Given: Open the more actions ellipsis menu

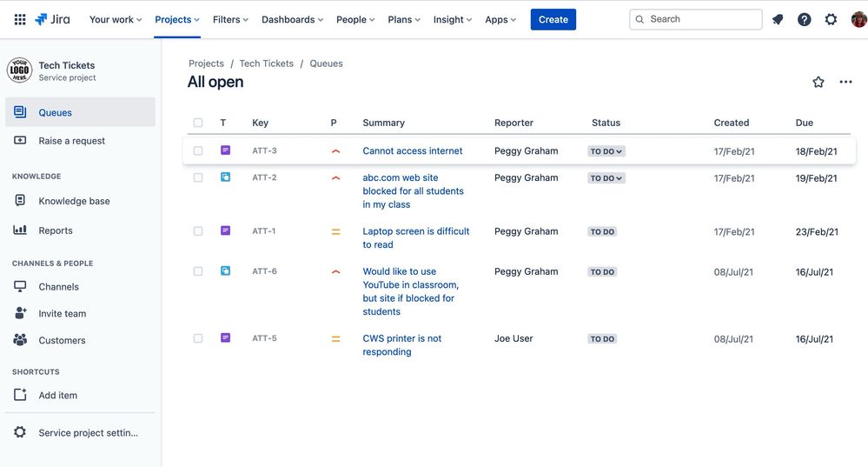Looking at the screenshot, I should (x=846, y=82).
